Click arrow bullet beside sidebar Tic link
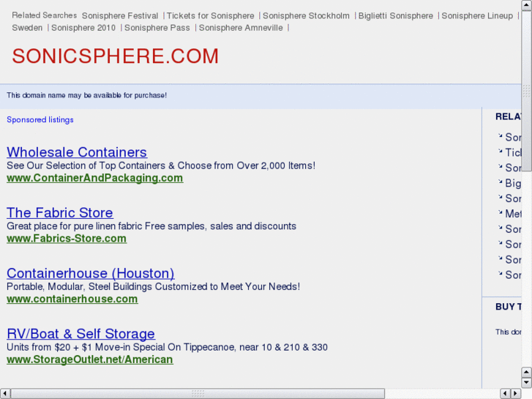 500,151
